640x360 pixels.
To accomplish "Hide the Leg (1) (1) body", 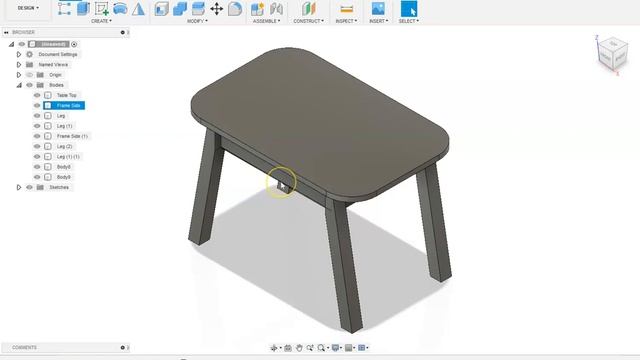I will (37, 156).
